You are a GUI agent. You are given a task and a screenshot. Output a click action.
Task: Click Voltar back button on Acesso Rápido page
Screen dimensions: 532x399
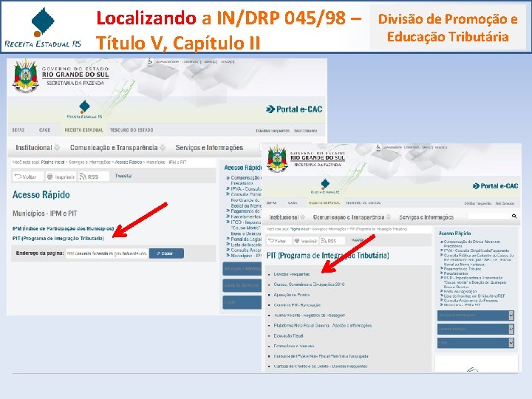coord(28,177)
